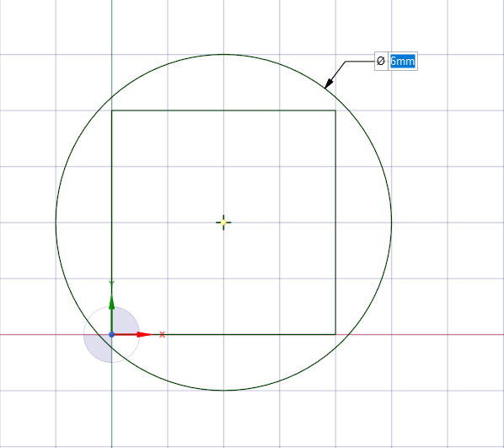Viewport: 504px width, 448px height.
Task: Click the 6mm diameter input field
Action: 402,61
